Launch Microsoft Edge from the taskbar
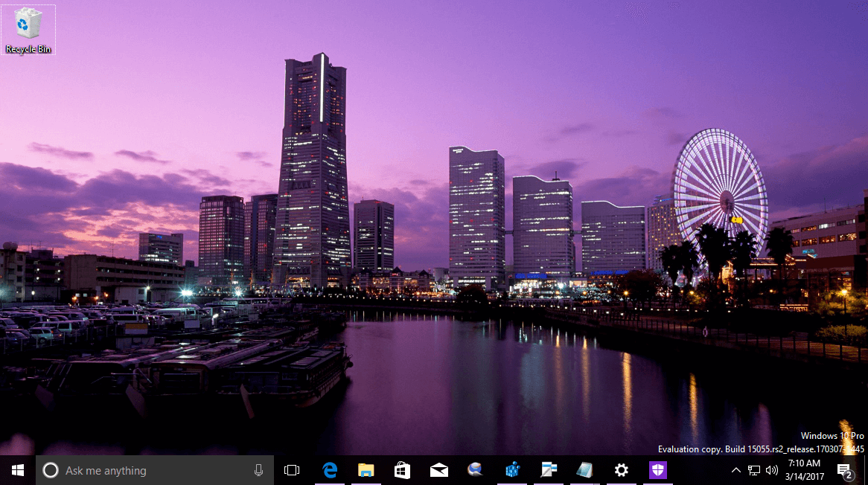The width and height of the screenshot is (868, 485). [x=330, y=470]
